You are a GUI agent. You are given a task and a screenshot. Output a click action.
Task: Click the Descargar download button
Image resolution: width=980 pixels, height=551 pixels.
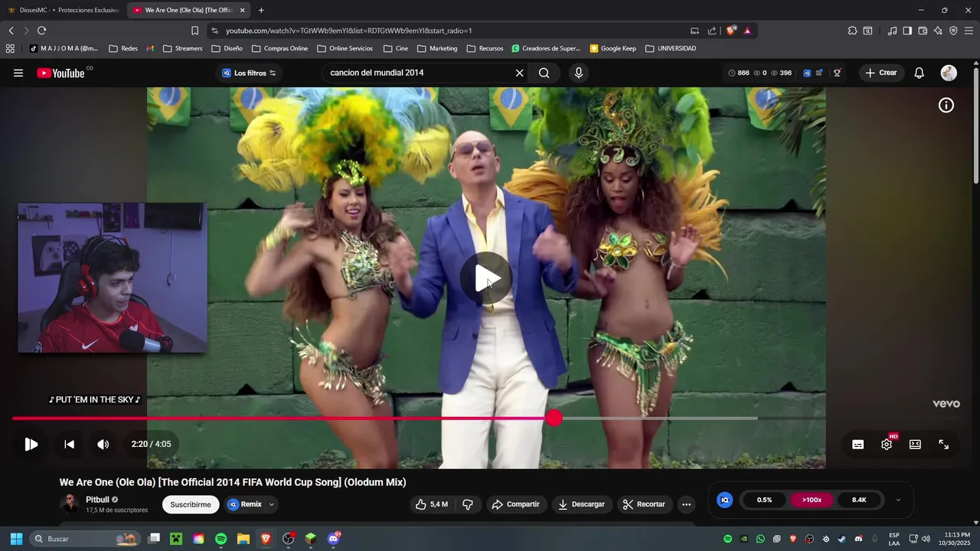(582, 504)
